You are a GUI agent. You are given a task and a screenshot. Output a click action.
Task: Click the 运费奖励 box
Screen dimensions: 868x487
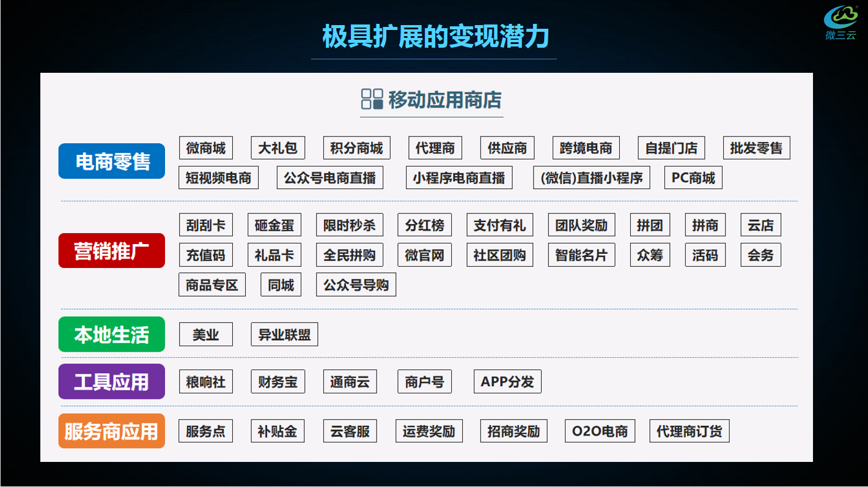(429, 431)
